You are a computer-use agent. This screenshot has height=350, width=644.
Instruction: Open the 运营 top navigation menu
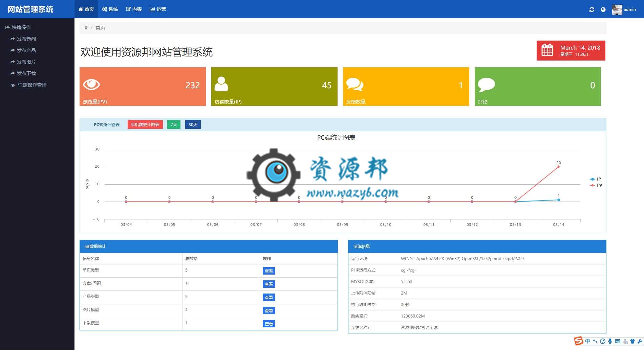(x=158, y=9)
